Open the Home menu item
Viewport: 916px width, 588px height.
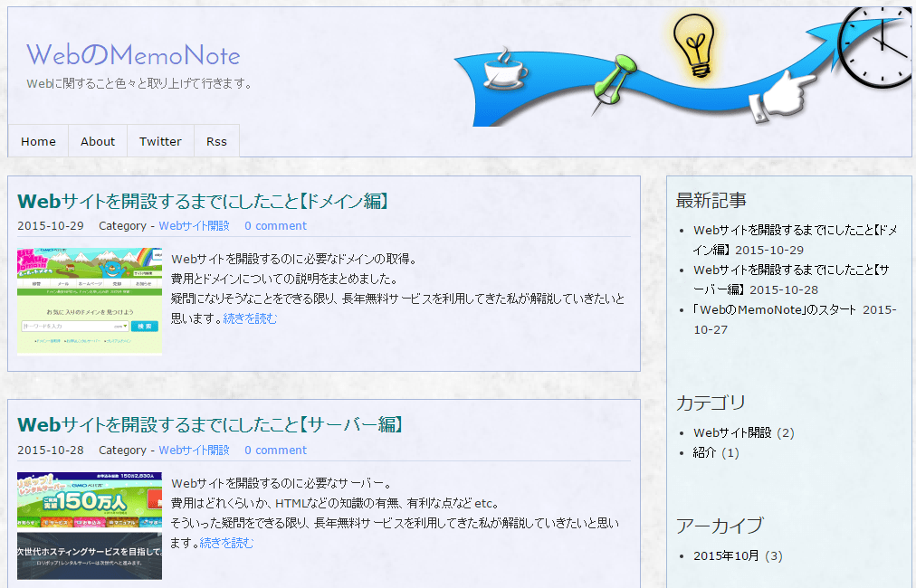click(38, 141)
